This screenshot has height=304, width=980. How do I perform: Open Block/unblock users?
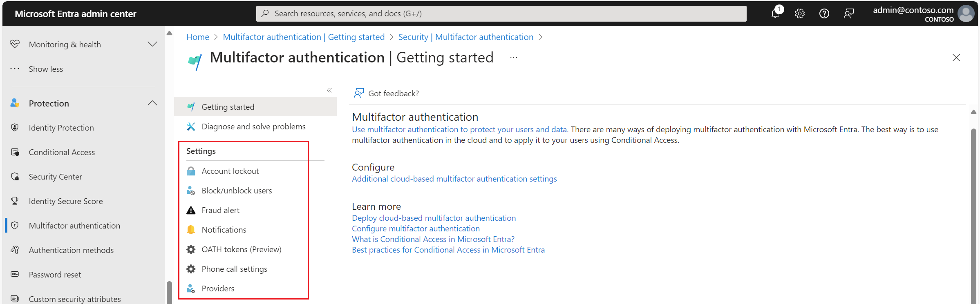237,191
